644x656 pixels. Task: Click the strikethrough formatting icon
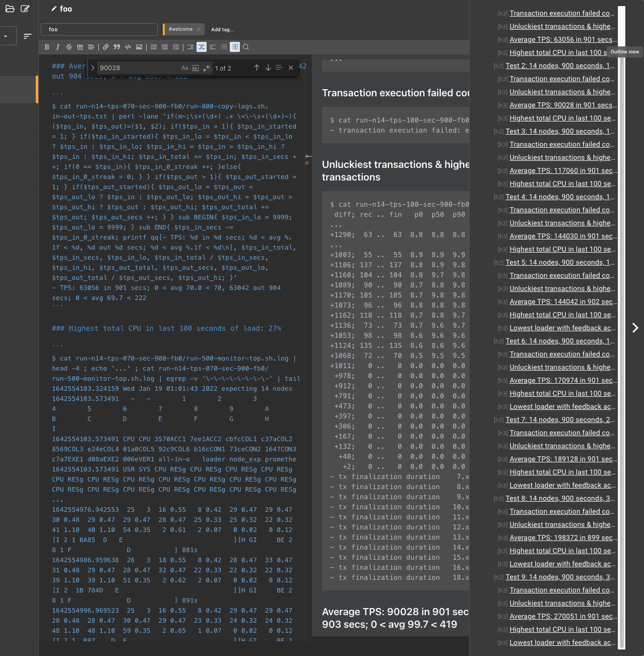point(69,47)
